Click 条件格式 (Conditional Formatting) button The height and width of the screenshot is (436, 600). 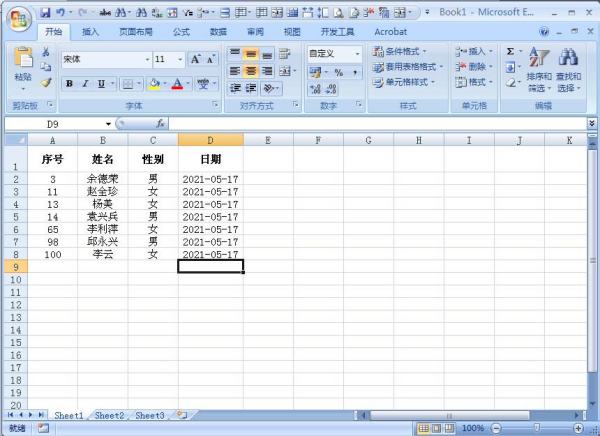pyautogui.click(x=400, y=51)
